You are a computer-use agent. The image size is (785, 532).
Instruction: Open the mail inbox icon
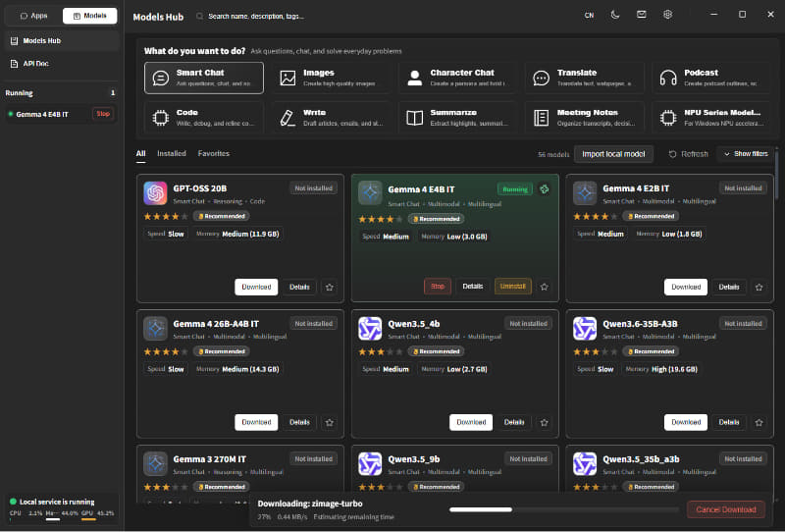[642, 15]
